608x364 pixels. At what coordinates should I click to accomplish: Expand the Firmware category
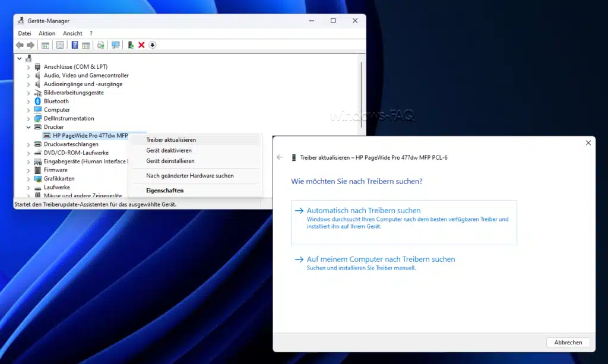pyautogui.click(x=28, y=170)
